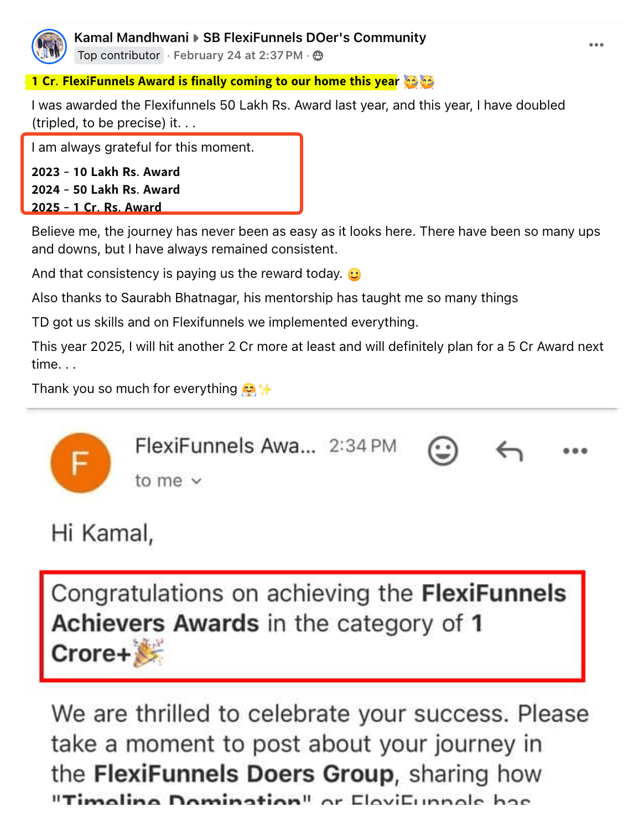Click the 2:34 PM email time
This screenshot has height=827, width=644.
tap(363, 446)
